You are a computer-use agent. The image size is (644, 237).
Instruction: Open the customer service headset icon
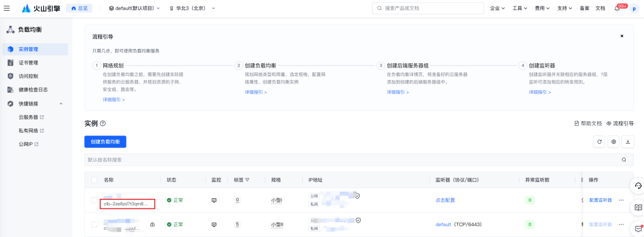tap(638, 186)
